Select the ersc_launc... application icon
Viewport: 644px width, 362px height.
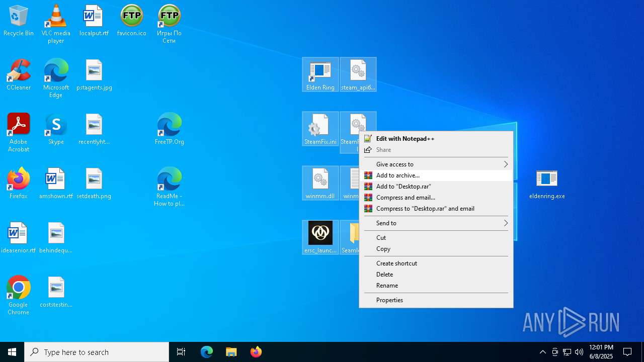point(320,237)
